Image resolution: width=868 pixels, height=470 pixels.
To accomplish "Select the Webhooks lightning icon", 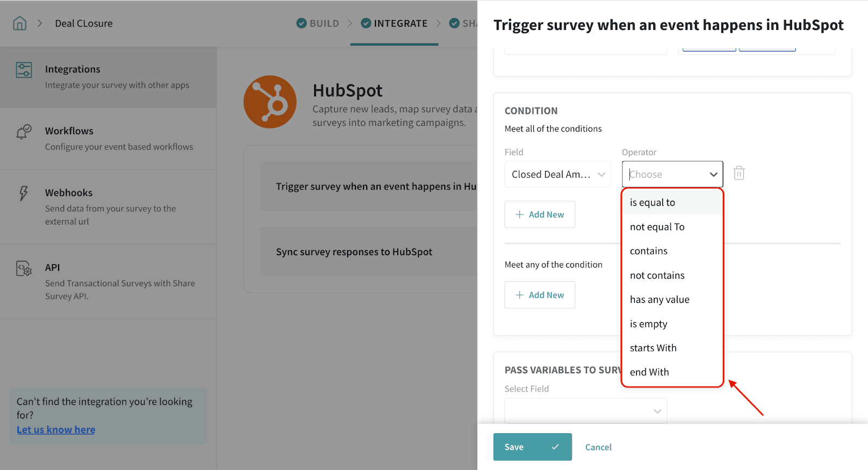I will tap(23, 193).
